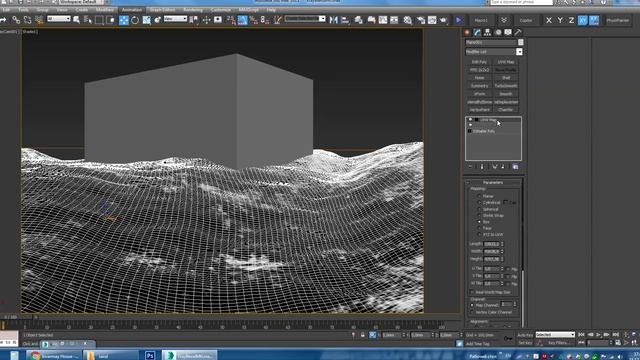Toggle Real-World Map Size checkbox
The image size is (640, 360).
472,292
